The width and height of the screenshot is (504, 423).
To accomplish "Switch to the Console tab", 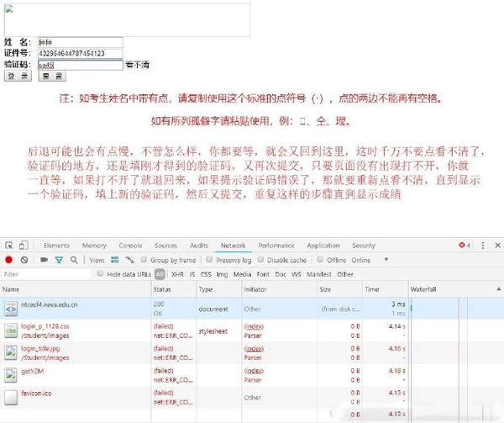I will pos(130,246).
